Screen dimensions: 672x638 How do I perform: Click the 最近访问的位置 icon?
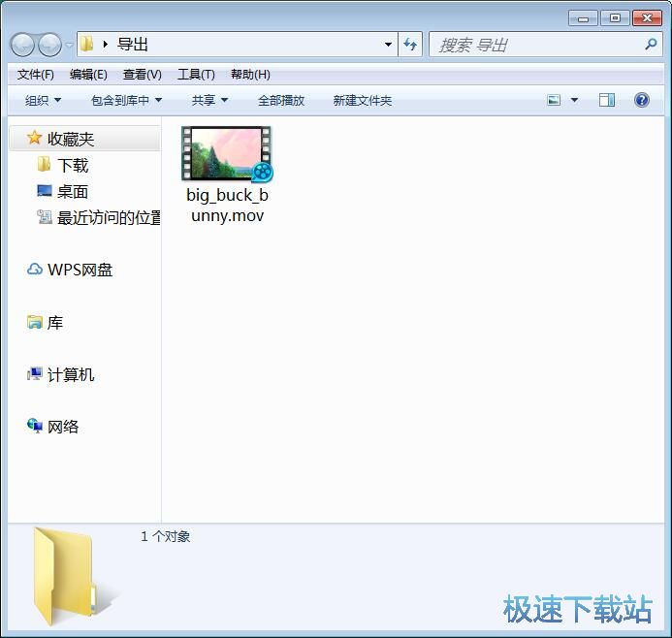[45, 217]
